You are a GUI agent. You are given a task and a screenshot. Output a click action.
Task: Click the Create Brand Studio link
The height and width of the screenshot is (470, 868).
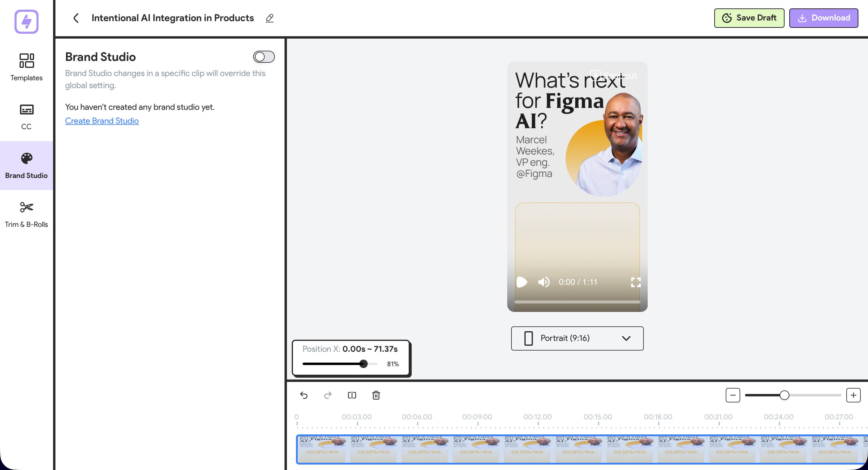click(102, 121)
